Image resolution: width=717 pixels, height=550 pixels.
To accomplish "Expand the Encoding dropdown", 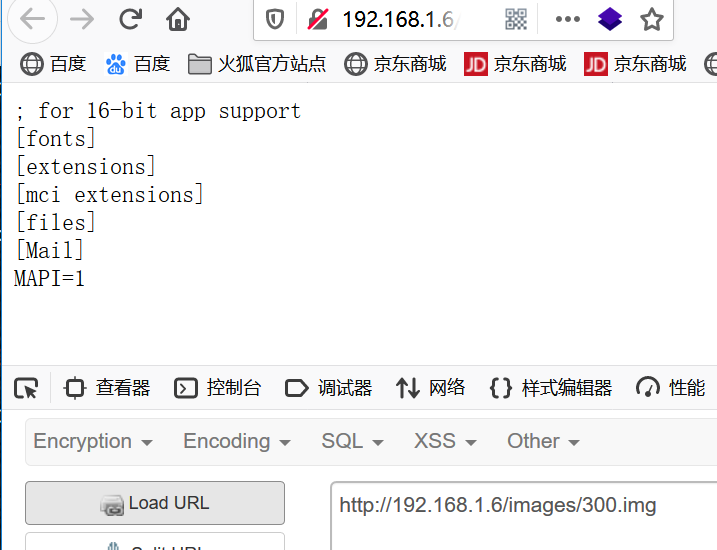I will click(x=236, y=441).
